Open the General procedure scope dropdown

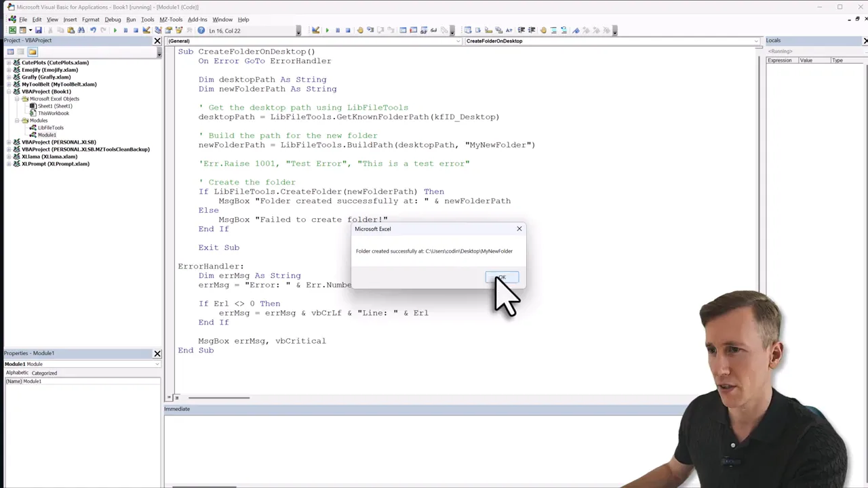click(458, 41)
